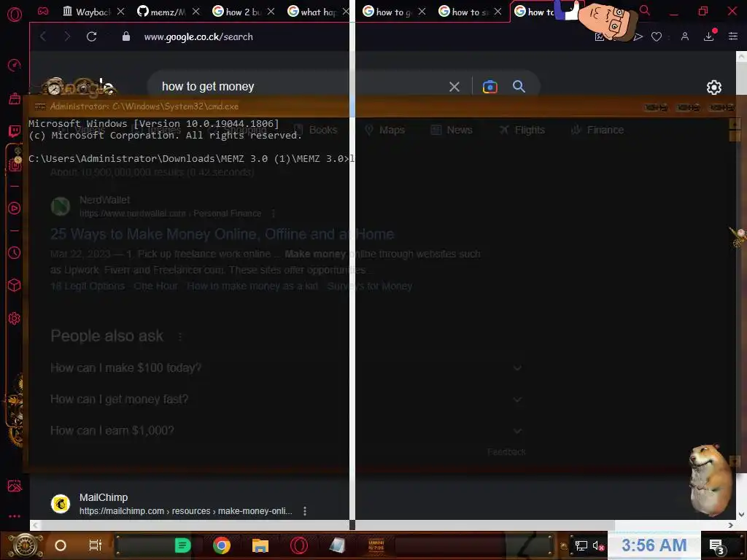The height and width of the screenshot is (560, 747).
Task: Close the Wayback tab
Action: coord(121,12)
